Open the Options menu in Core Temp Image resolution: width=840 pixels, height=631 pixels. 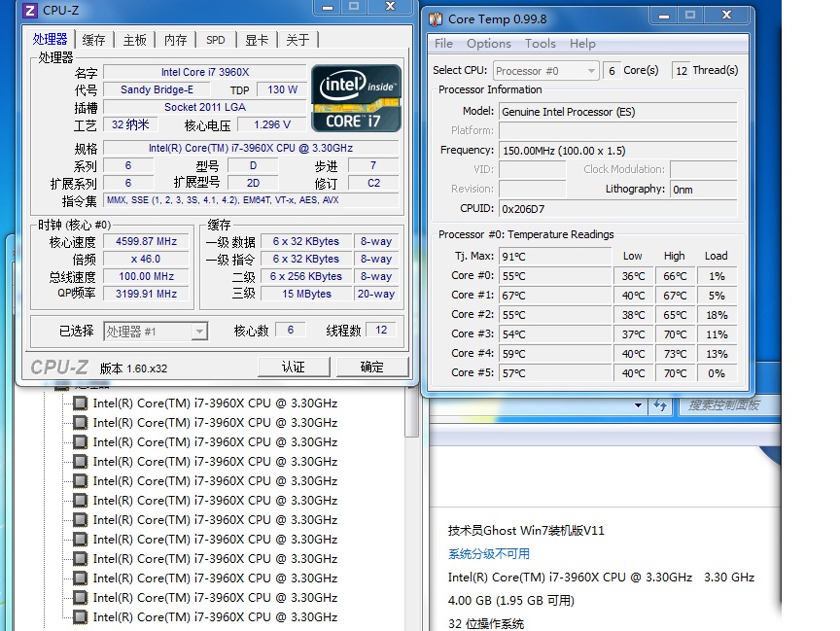point(489,44)
